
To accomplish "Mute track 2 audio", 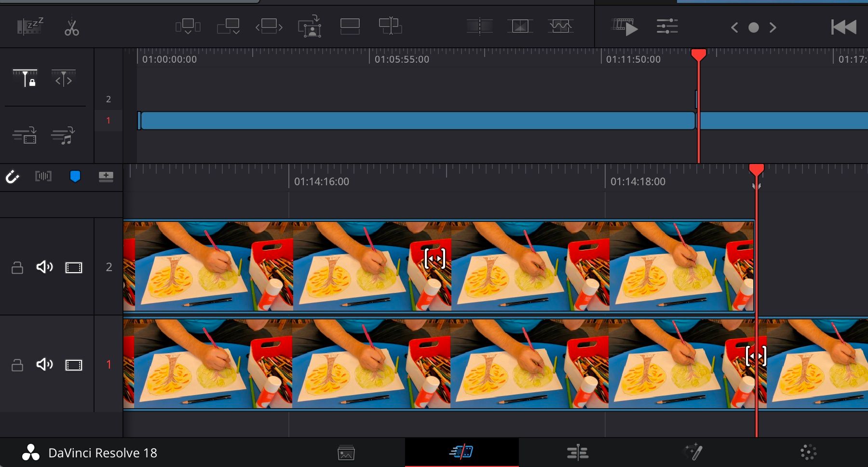I will pyautogui.click(x=45, y=267).
